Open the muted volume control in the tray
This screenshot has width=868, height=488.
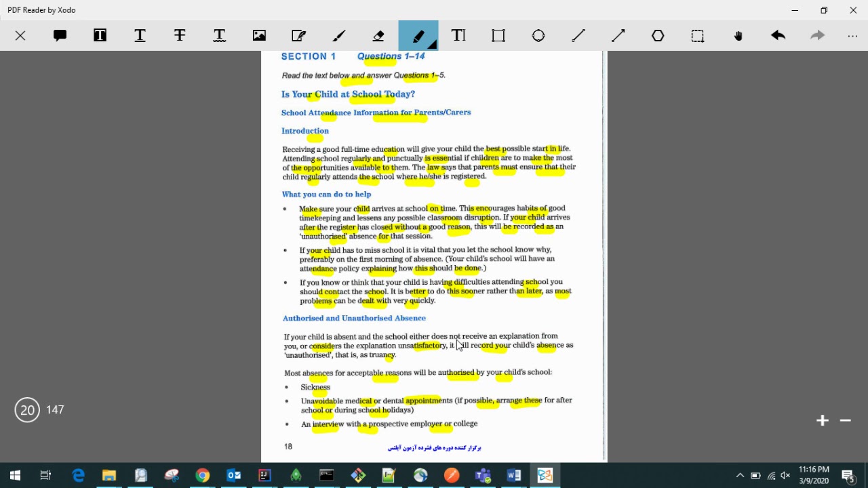tap(785, 476)
